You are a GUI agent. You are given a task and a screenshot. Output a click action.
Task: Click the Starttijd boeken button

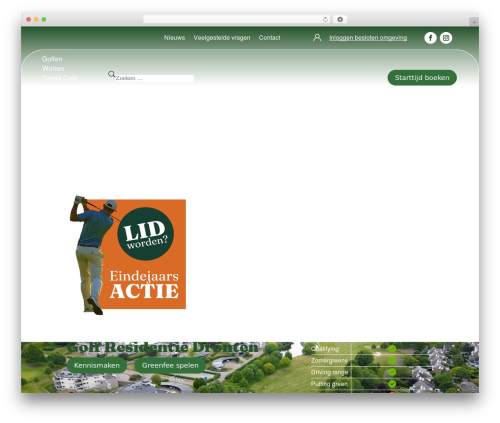(422, 78)
